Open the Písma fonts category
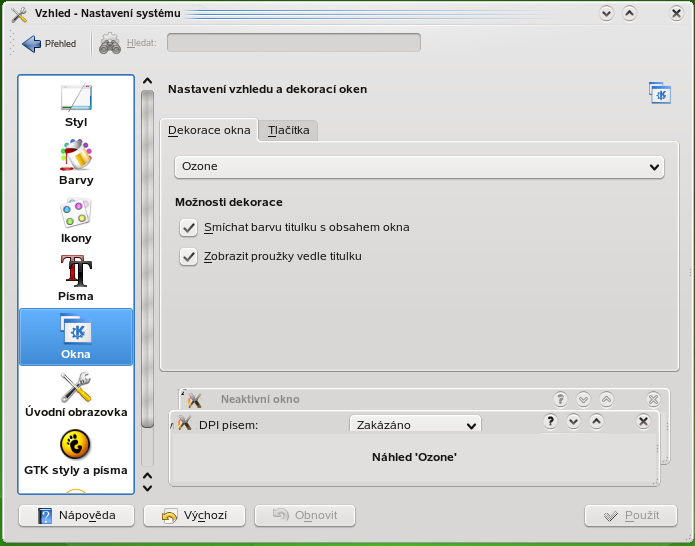695x546 pixels. [76, 279]
